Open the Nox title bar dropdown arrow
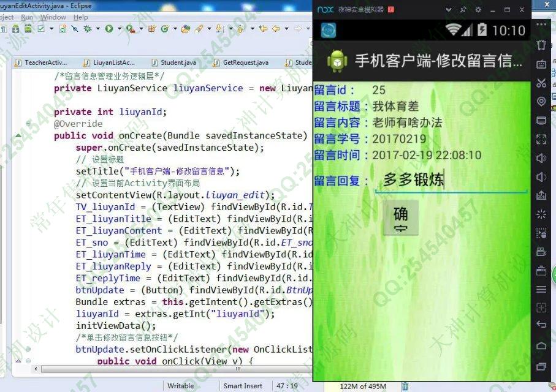This screenshot has height=392, width=556. pyautogui.click(x=449, y=10)
